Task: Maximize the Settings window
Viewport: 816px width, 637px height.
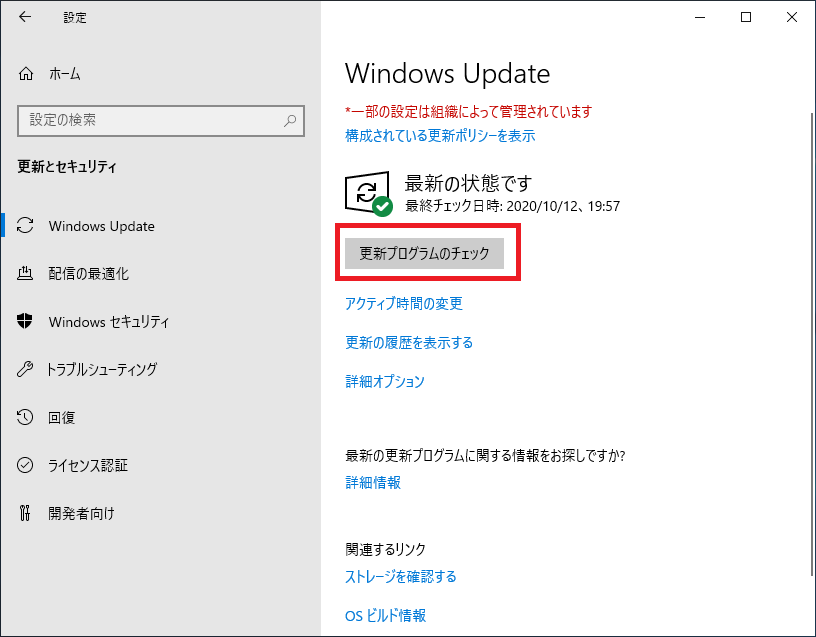Action: pyautogui.click(x=746, y=17)
